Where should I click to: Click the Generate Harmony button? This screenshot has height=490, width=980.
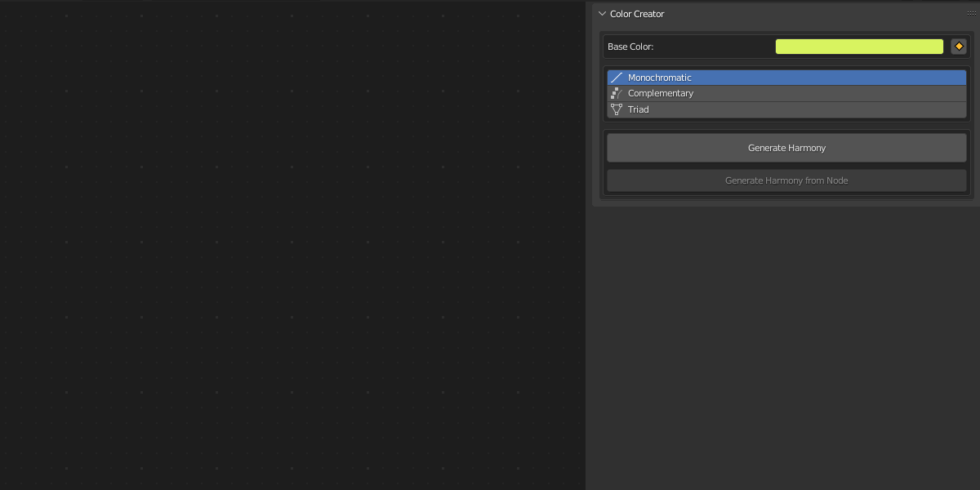(786, 148)
